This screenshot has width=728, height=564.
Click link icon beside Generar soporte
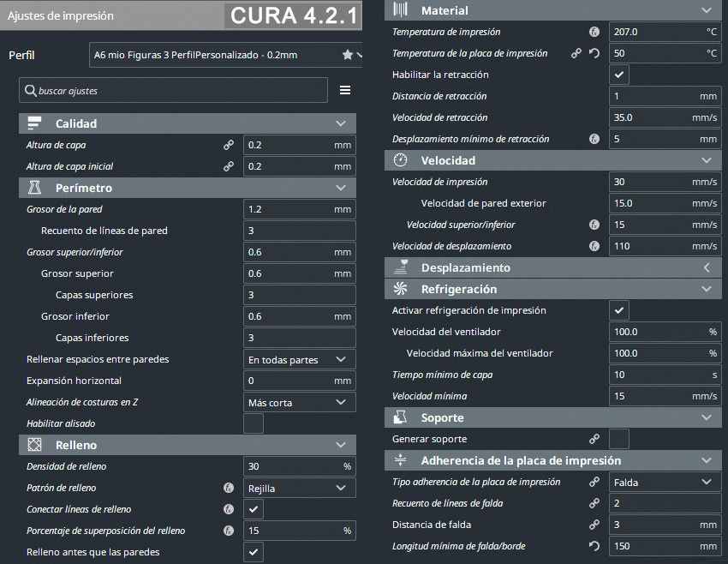(594, 439)
